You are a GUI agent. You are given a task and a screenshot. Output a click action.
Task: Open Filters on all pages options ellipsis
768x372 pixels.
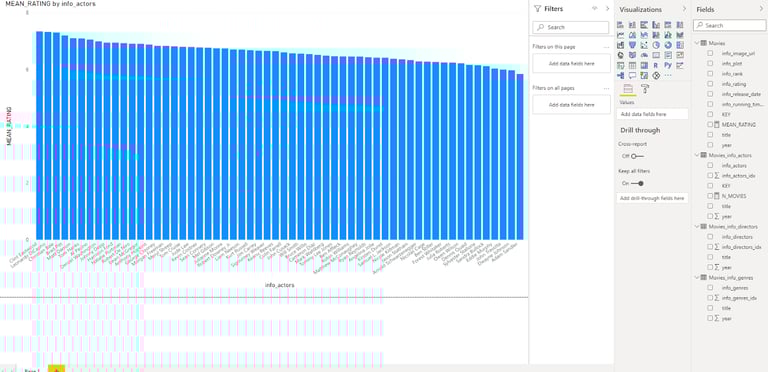[606, 88]
